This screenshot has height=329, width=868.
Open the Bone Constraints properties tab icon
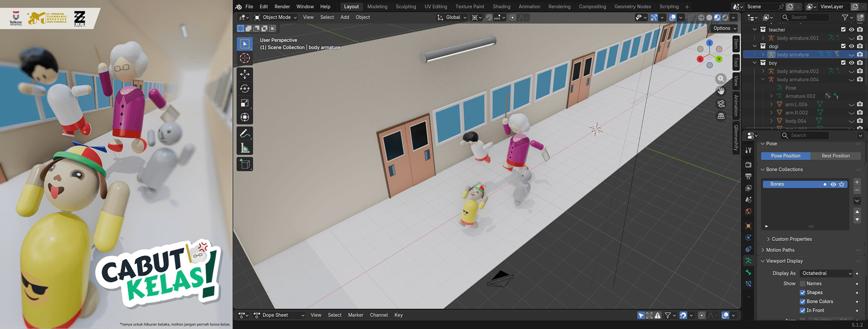748,284
